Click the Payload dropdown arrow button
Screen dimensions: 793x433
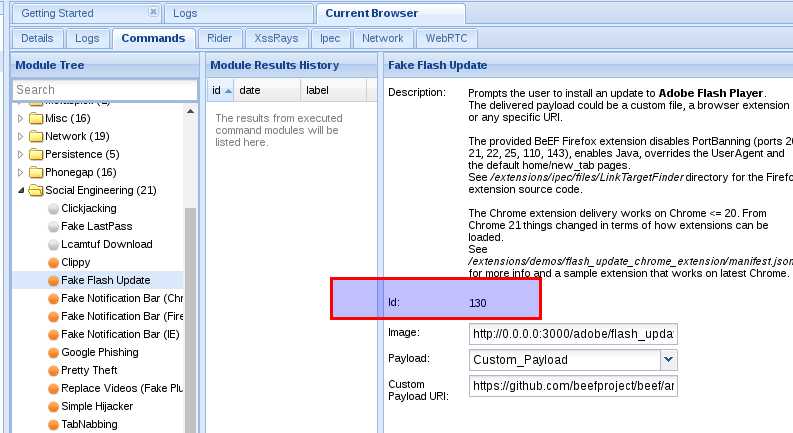coord(669,360)
